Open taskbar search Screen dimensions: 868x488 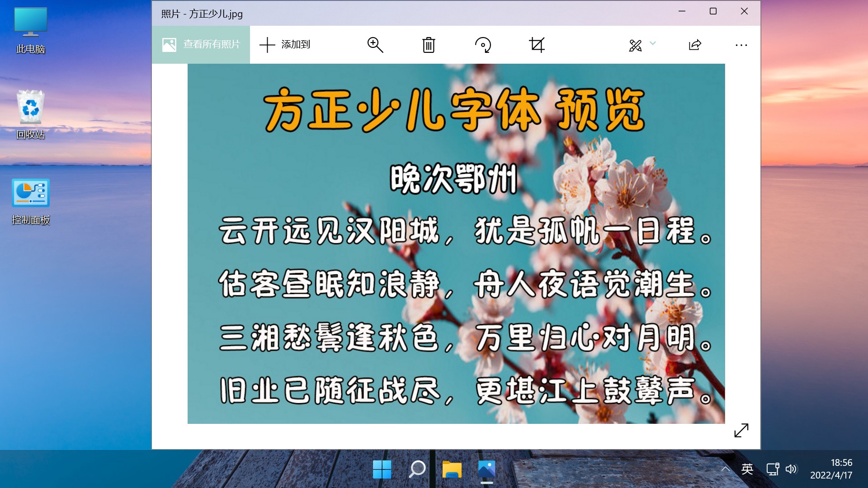[417, 469]
